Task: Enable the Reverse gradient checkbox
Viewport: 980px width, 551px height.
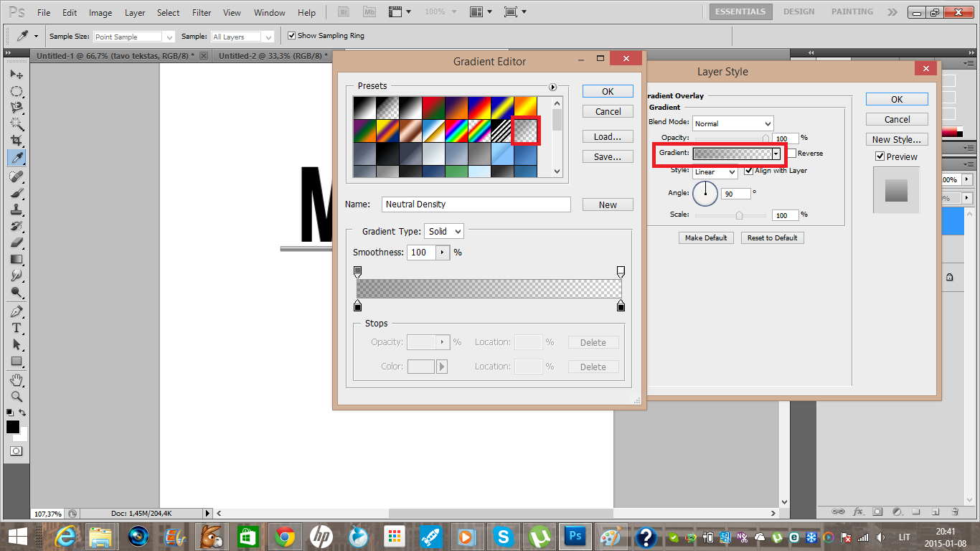Action: (x=791, y=153)
